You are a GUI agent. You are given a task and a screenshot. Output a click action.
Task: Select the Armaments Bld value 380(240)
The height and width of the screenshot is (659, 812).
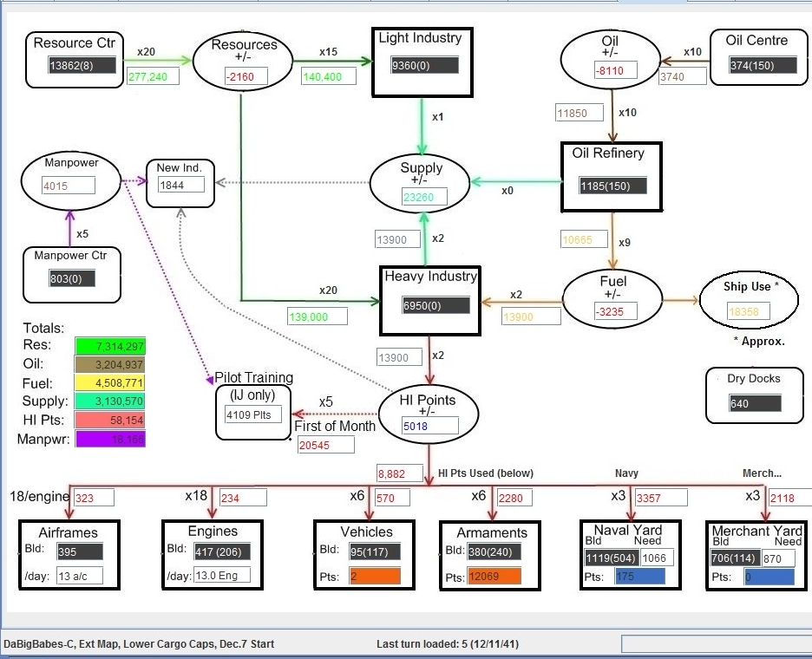tap(494, 551)
